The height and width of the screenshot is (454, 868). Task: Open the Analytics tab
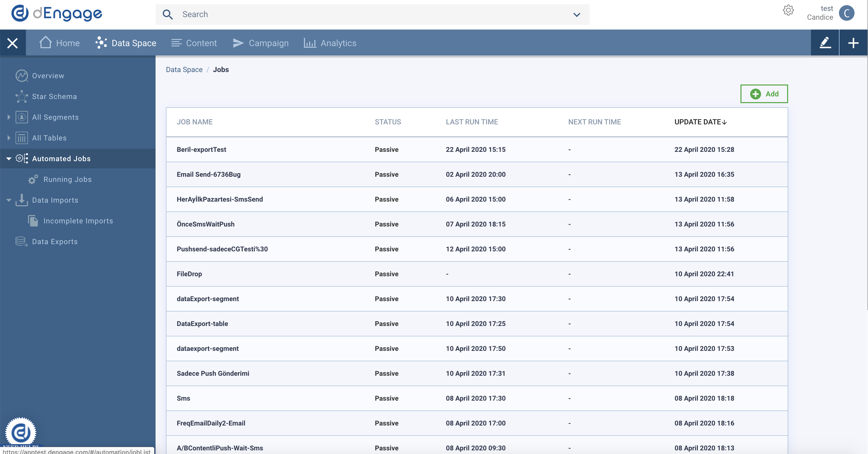(330, 43)
